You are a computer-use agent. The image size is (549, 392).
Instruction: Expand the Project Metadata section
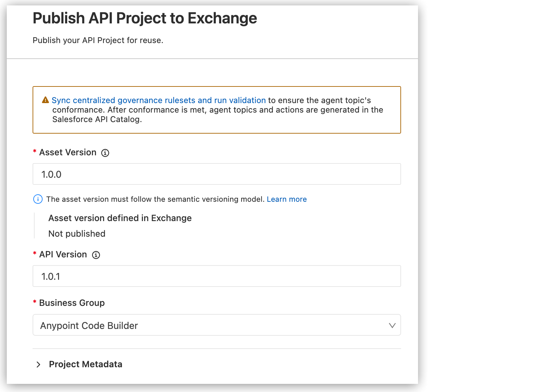(x=86, y=364)
